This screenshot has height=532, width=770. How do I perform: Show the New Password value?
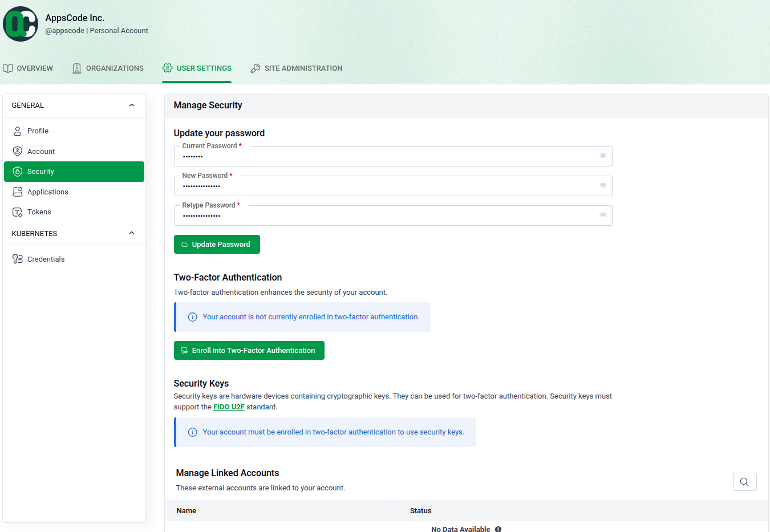[x=603, y=185]
